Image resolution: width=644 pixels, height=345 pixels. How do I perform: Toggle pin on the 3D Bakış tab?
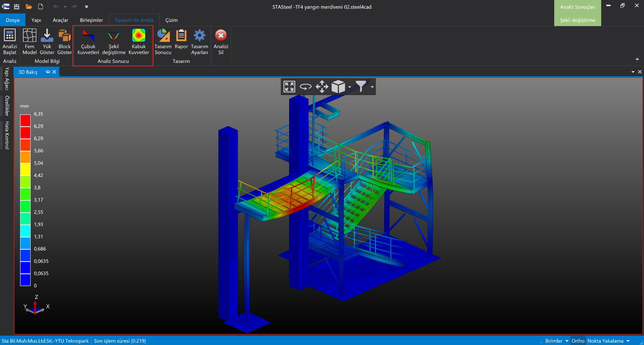(x=48, y=72)
